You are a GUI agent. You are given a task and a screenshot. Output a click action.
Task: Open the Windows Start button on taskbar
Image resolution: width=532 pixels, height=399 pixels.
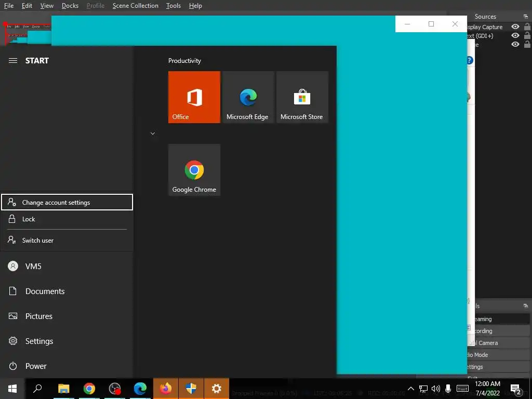(x=12, y=389)
